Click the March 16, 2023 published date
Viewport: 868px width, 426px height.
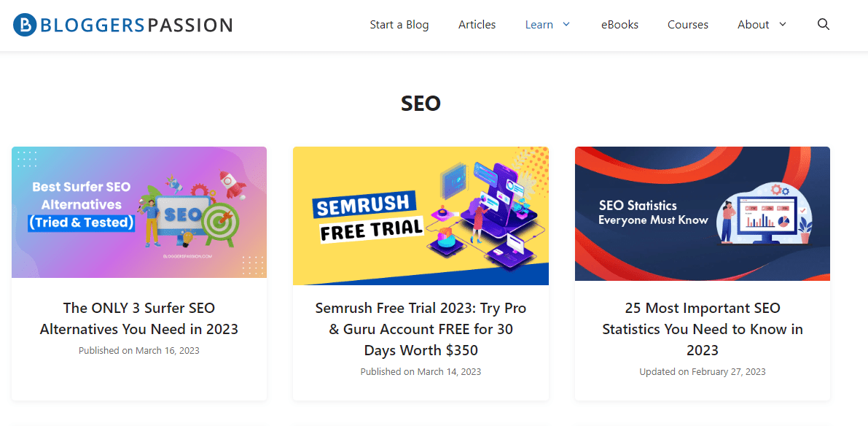(x=138, y=350)
